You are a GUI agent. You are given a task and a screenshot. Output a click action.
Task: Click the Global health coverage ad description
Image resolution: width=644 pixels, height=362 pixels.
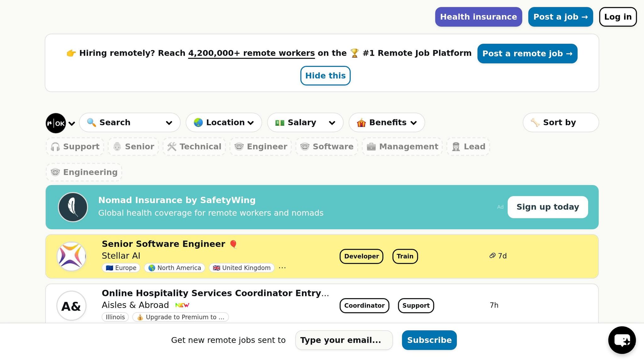pyautogui.click(x=211, y=213)
